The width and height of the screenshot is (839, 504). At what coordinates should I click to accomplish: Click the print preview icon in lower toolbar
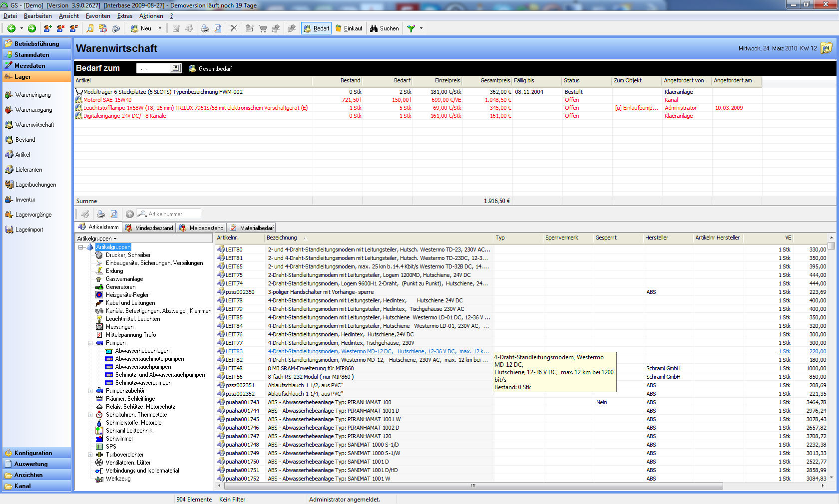(x=114, y=214)
